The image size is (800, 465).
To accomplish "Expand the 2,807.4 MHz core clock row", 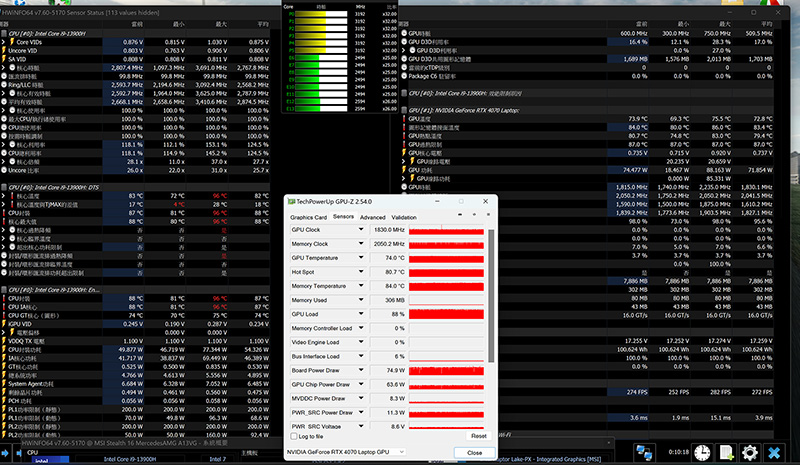I will [x=4, y=67].
